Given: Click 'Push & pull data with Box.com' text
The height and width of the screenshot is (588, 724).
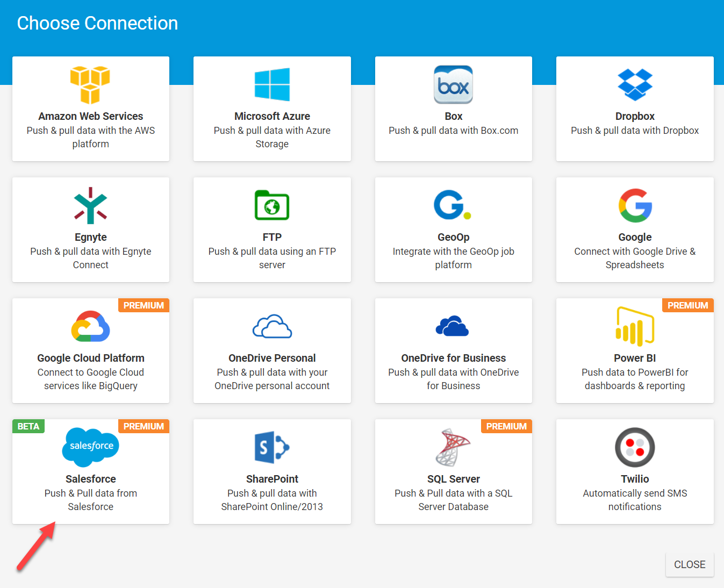Looking at the screenshot, I should point(454,131).
